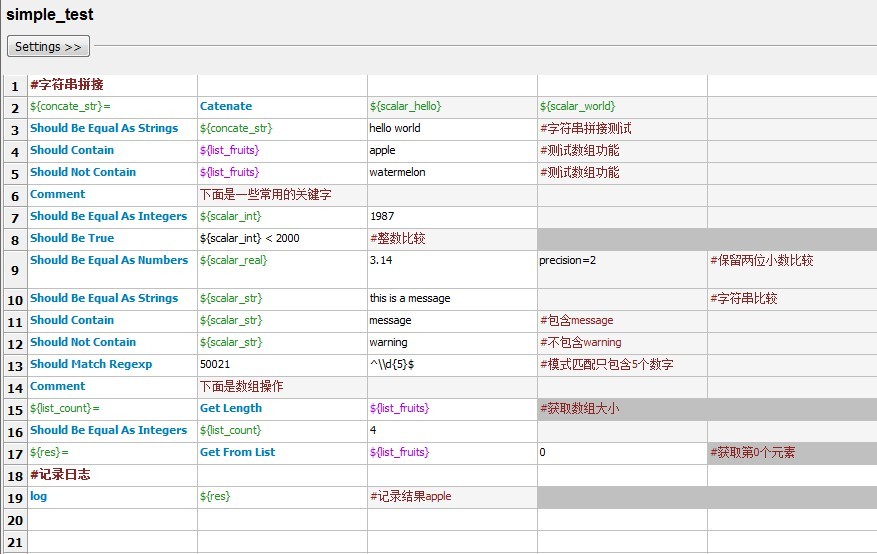Select row number 20 header

15,520
